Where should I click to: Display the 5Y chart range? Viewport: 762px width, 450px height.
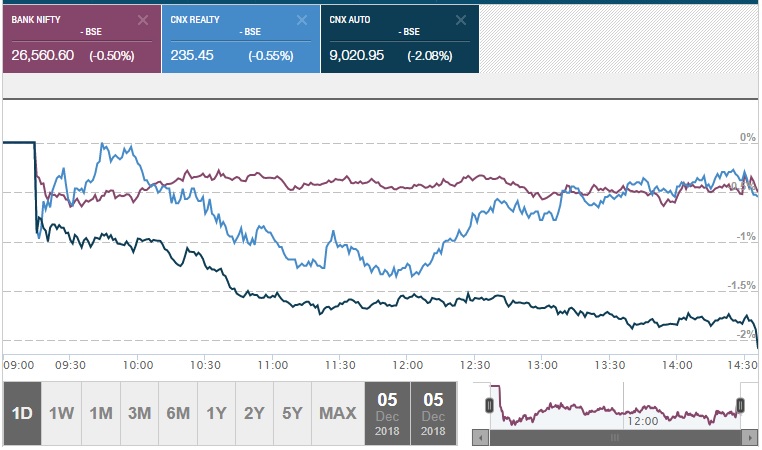pyautogui.click(x=292, y=413)
